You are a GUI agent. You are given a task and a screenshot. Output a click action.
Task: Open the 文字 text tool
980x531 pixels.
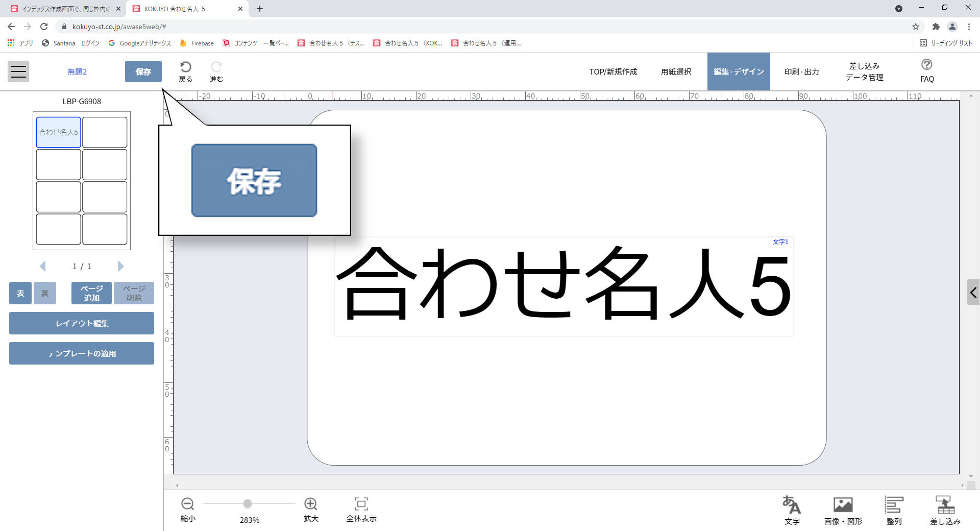[792, 509]
